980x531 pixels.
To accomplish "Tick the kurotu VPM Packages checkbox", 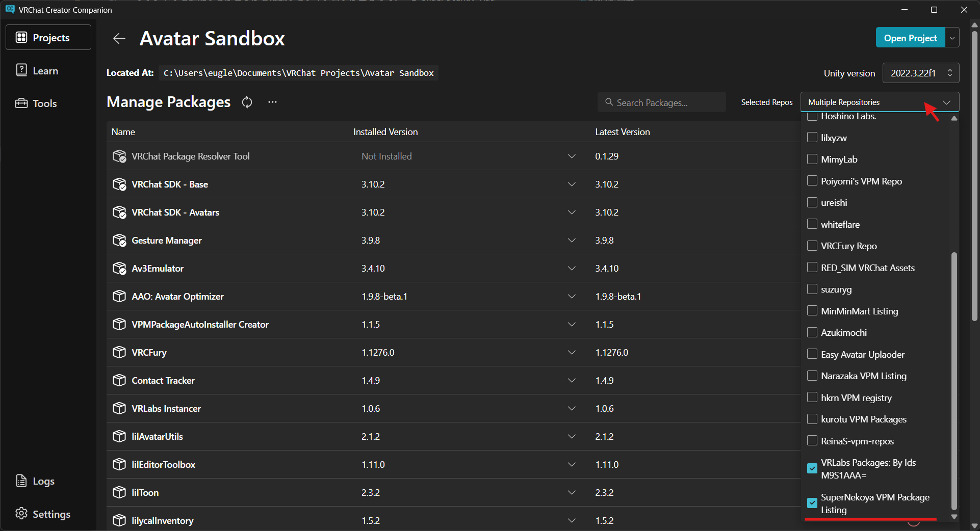I will (812, 419).
